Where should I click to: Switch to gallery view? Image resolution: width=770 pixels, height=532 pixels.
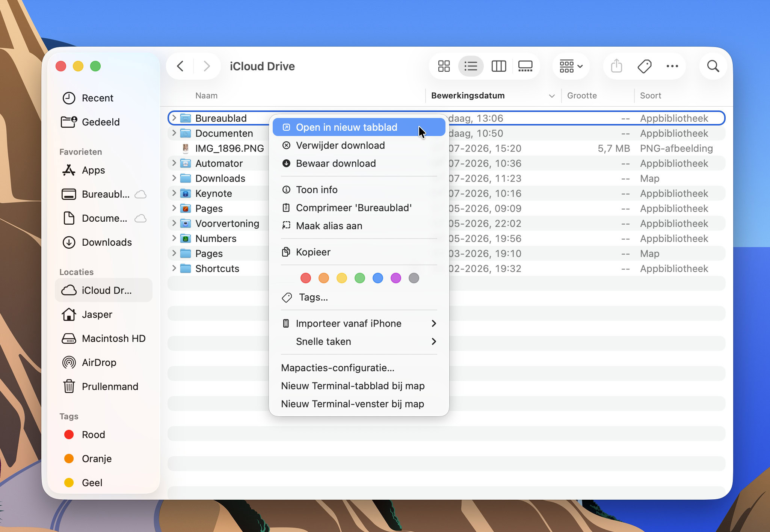click(x=525, y=66)
